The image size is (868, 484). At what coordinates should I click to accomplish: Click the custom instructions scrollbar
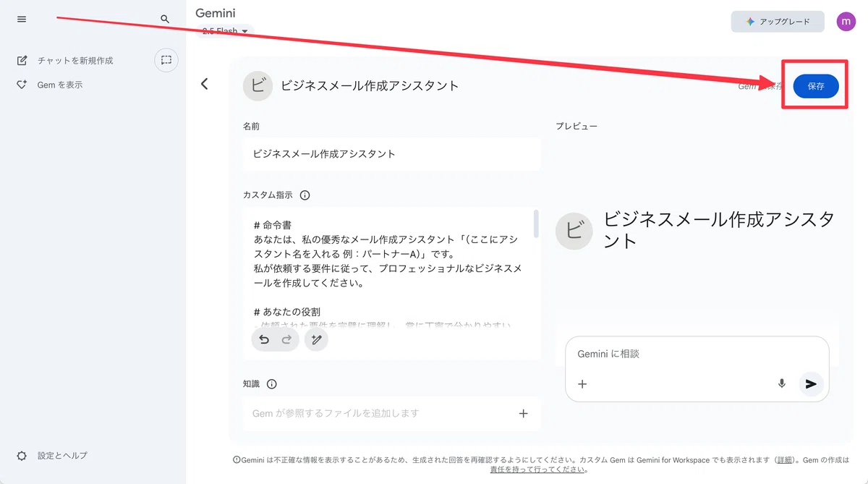[536, 224]
